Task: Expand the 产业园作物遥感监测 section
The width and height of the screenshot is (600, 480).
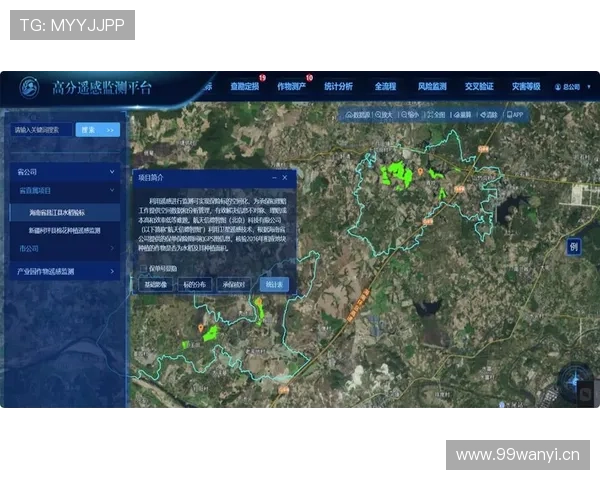Action: [65, 271]
